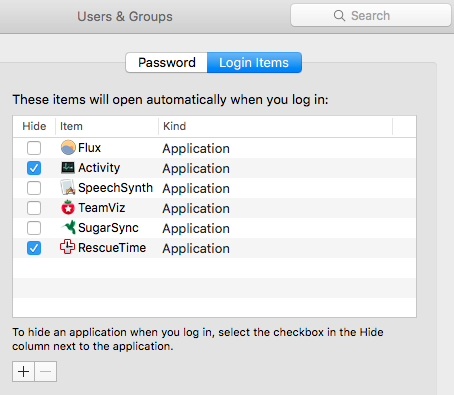
Task: Select the RescueTime row name
Action: (x=112, y=248)
